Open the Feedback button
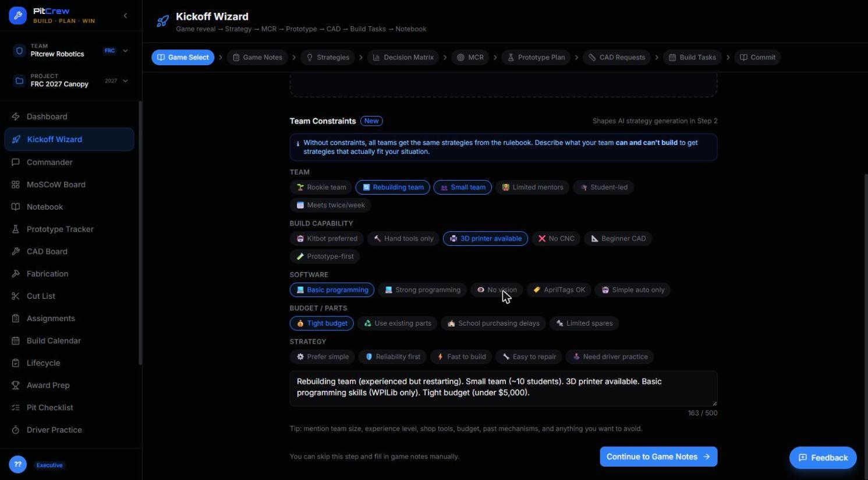Screen dimensions: 868x480 (x=823, y=458)
